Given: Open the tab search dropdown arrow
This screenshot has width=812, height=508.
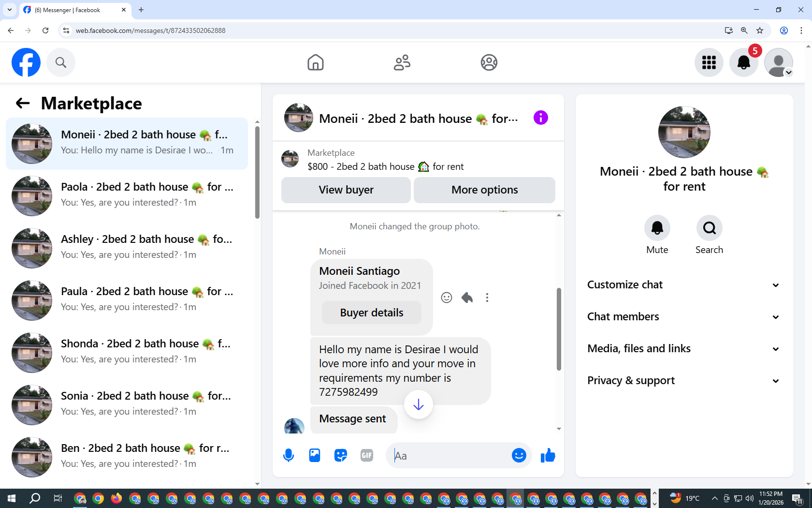Looking at the screenshot, I should tap(10, 10).
